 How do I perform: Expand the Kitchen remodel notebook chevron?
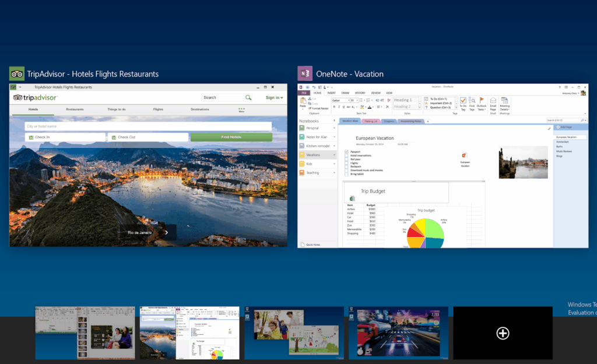pos(334,146)
